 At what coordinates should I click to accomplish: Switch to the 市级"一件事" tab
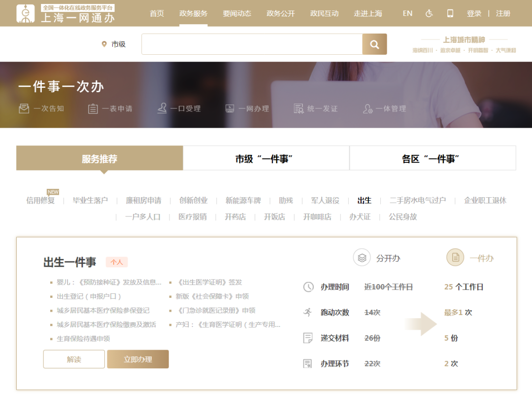pyautogui.click(x=266, y=159)
